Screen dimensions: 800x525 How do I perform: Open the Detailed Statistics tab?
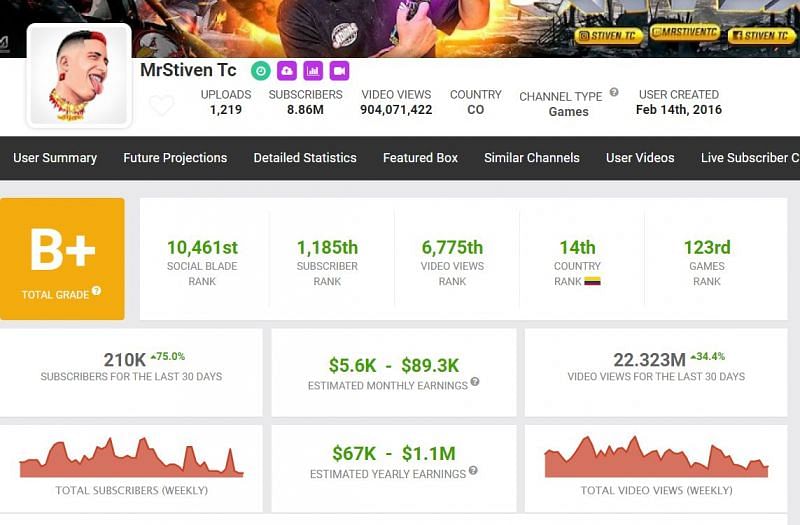click(x=305, y=158)
